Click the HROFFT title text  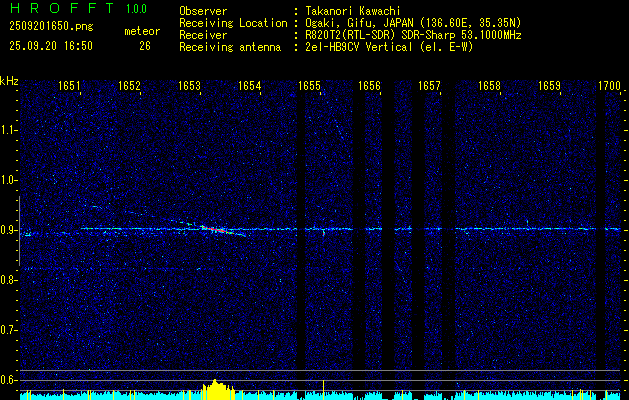point(62,8)
